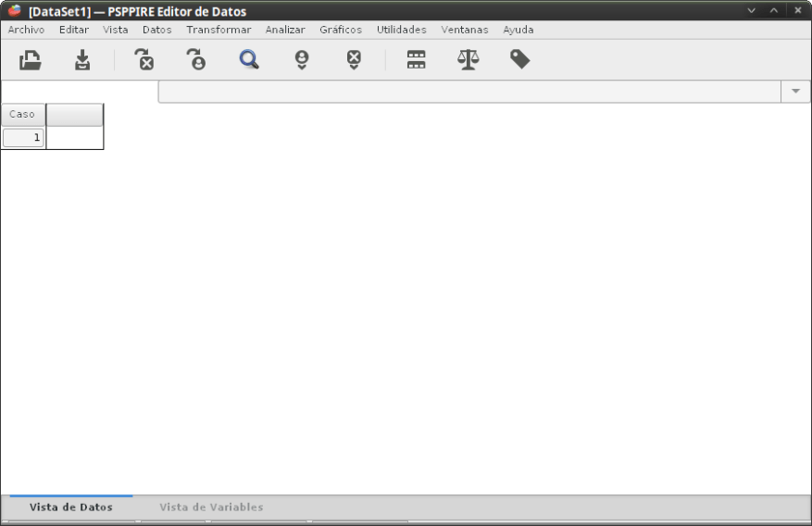Click the Split file icon
This screenshot has height=526, width=812.
pos(417,59)
